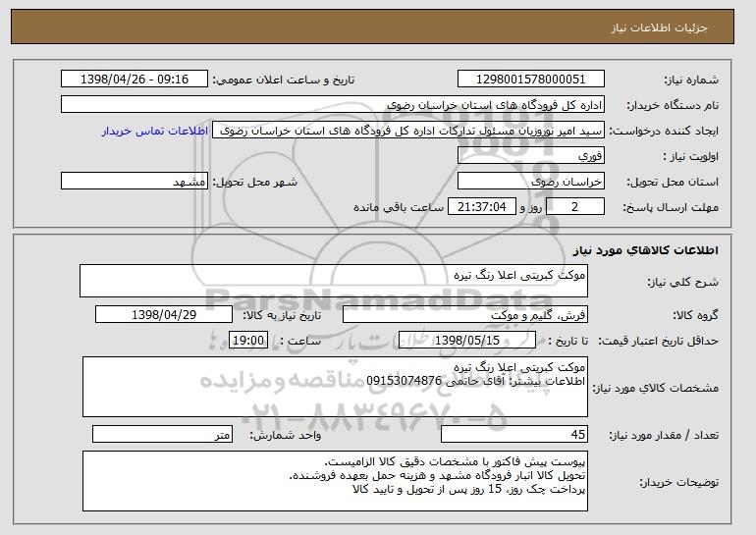Image resolution: width=756 pixels, height=535 pixels.
Task: Click the label اولویت نیاز
Action: tap(691, 157)
